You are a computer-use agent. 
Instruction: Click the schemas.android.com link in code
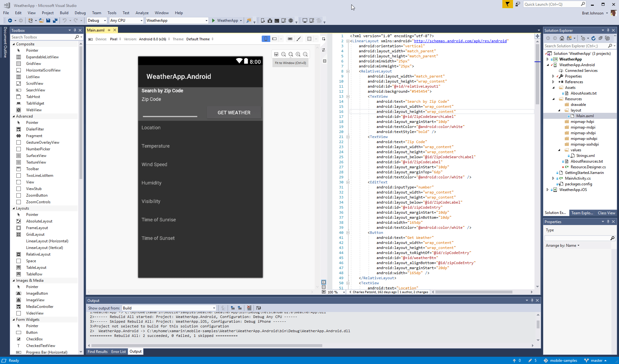(460, 41)
